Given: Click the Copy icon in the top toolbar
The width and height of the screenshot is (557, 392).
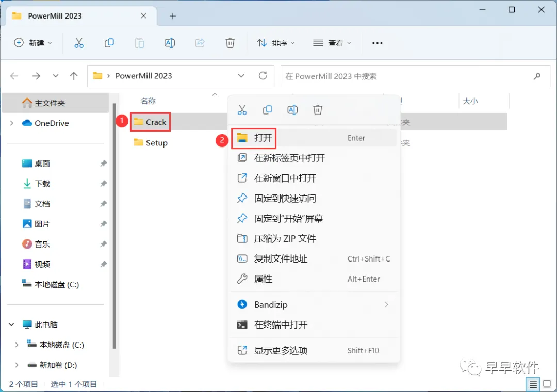Looking at the screenshot, I should coord(109,43).
